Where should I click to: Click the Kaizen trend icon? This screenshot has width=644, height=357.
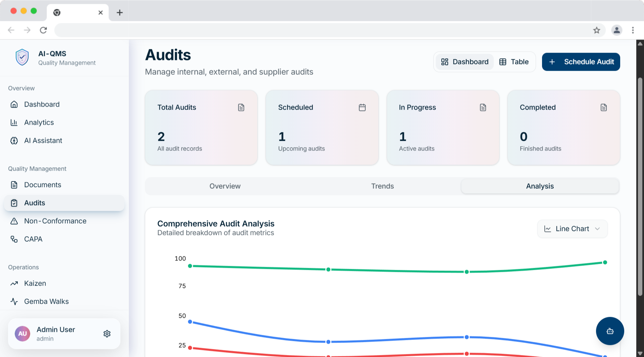(14, 283)
